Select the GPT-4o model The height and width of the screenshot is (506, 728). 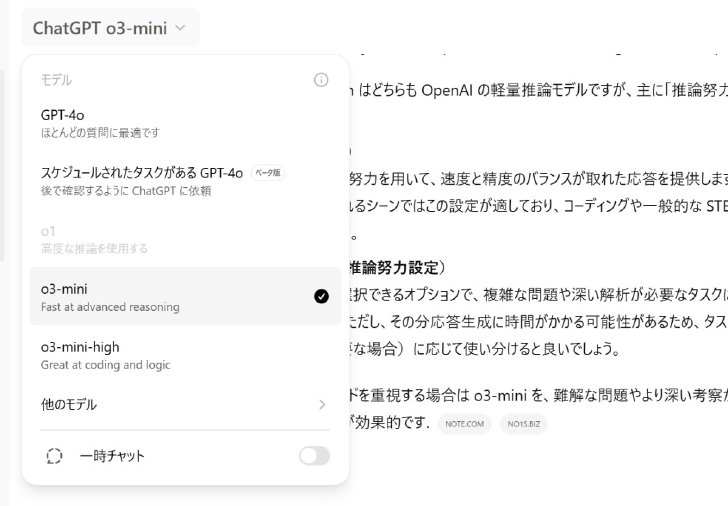click(185, 123)
